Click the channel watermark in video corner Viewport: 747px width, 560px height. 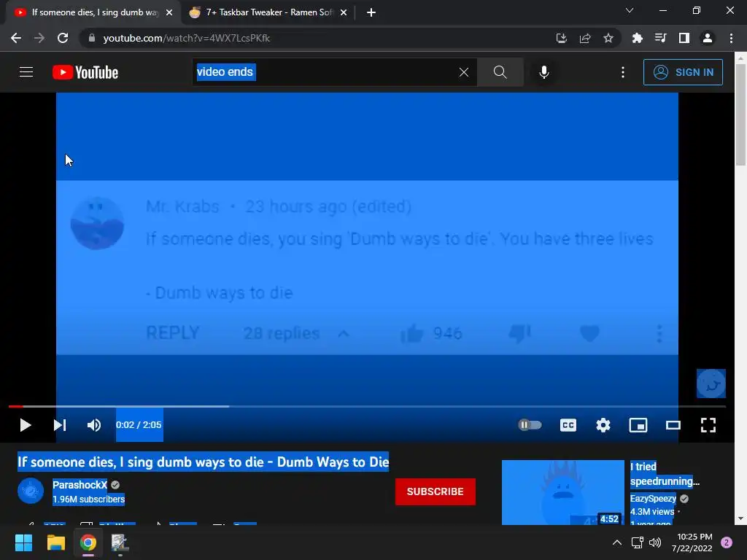point(711,384)
